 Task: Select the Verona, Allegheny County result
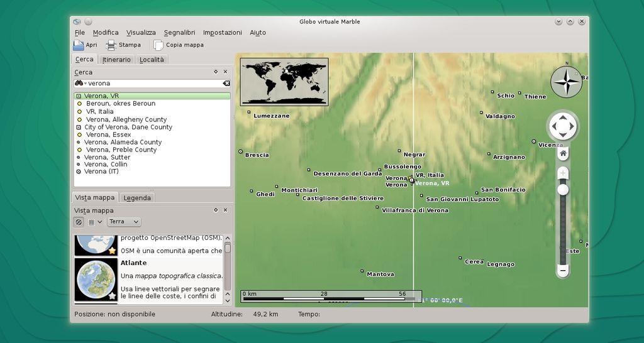click(x=126, y=119)
